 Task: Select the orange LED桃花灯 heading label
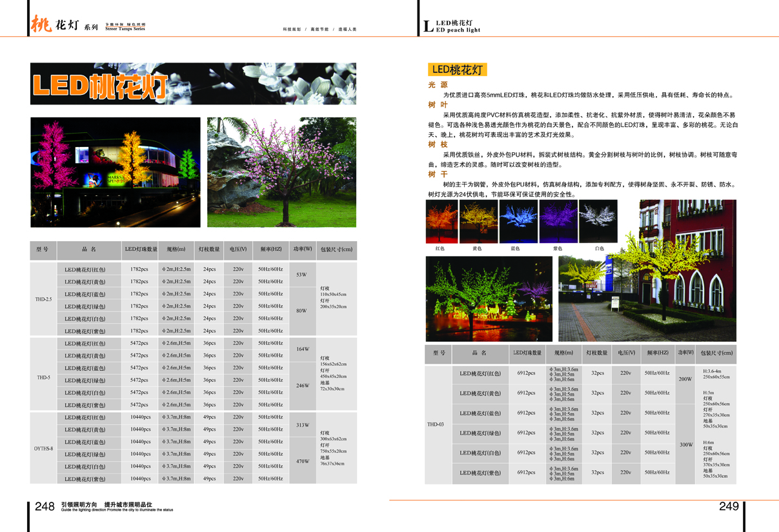click(x=457, y=70)
